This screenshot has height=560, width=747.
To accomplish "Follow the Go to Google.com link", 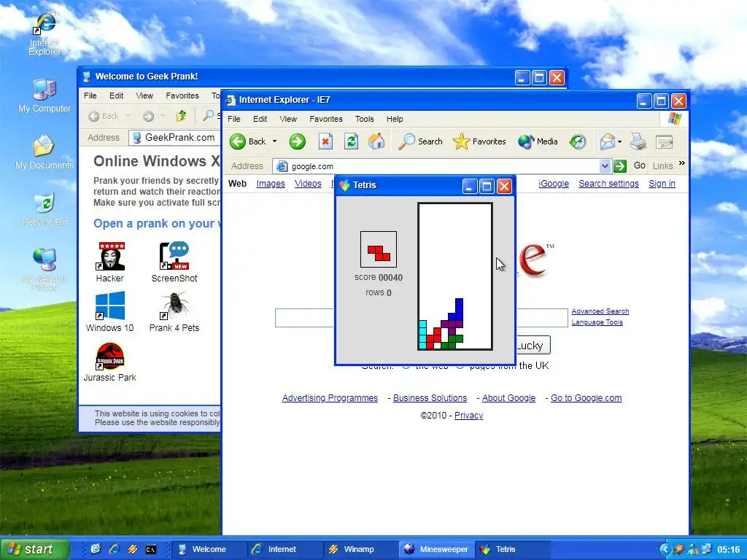I will 586,398.
